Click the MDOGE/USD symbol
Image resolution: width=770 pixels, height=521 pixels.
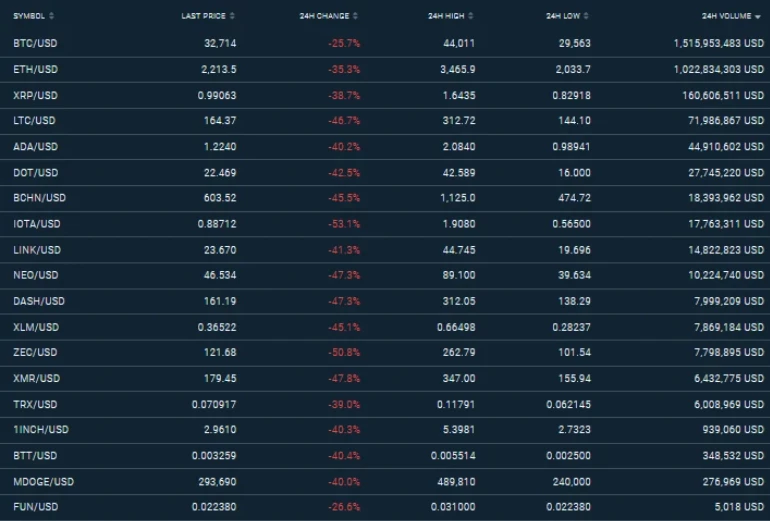(43, 481)
